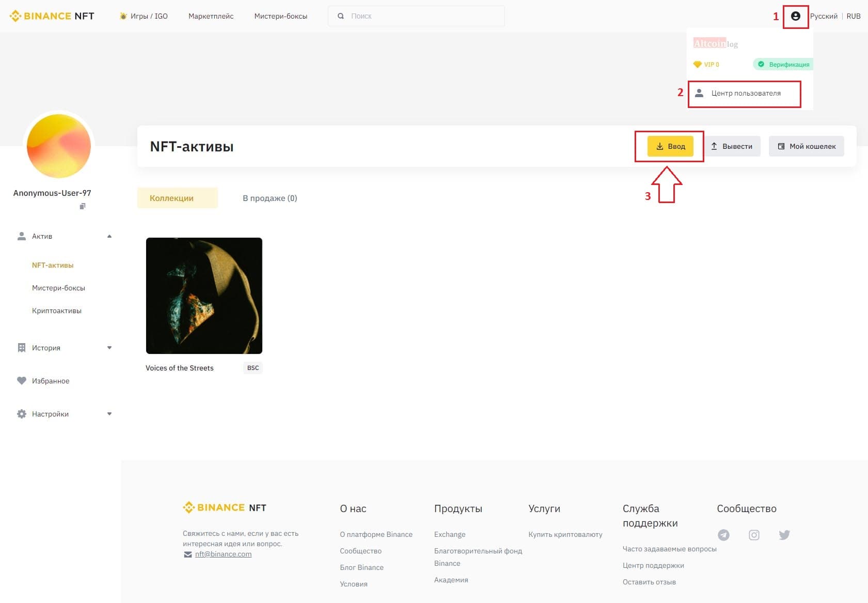
Task: Select Мистери-боксы in the sidebar
Action: pos(58,288)
